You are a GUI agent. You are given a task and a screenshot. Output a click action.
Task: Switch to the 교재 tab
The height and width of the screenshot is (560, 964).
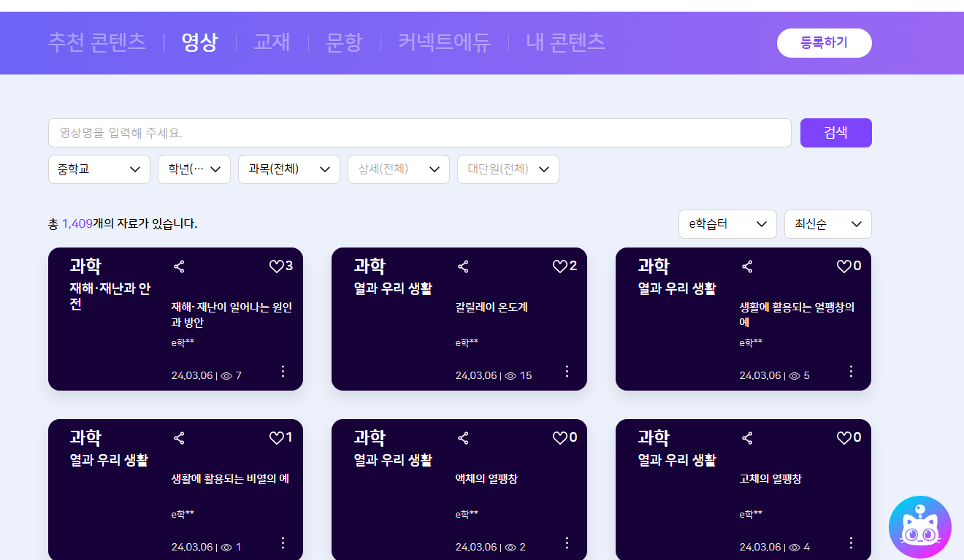[272, 42]
